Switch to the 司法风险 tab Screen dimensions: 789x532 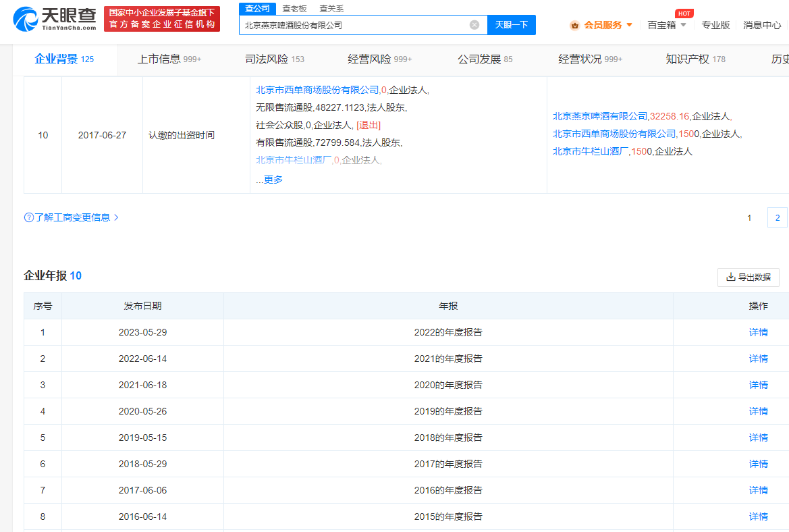[274, 59]
